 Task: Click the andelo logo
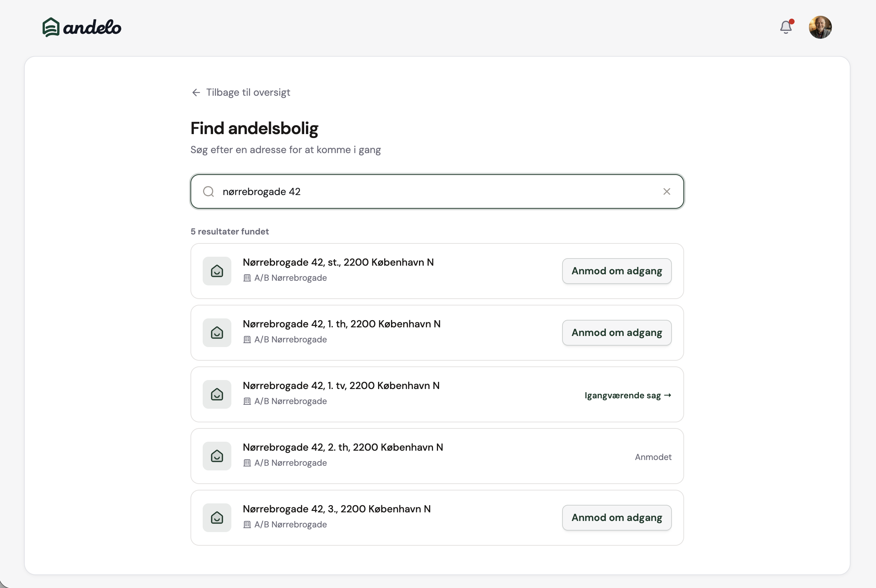click(82, 27)
